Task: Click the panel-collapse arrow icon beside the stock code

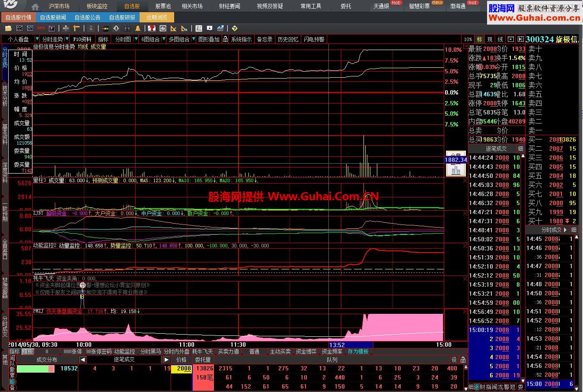Action: pos(520,39)
